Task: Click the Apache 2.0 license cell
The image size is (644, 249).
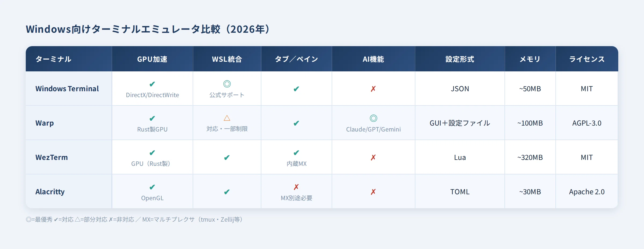Action: [587, 192]
